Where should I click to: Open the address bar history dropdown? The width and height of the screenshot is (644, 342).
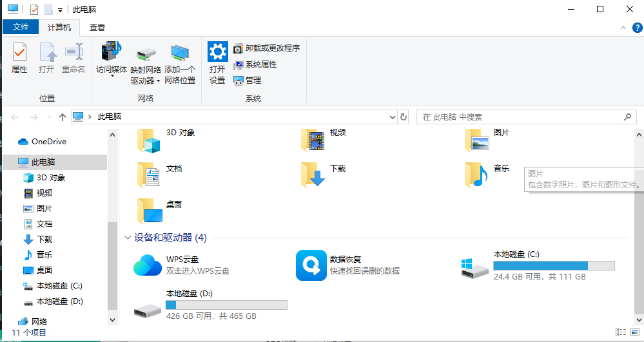(x=393, y=117)
